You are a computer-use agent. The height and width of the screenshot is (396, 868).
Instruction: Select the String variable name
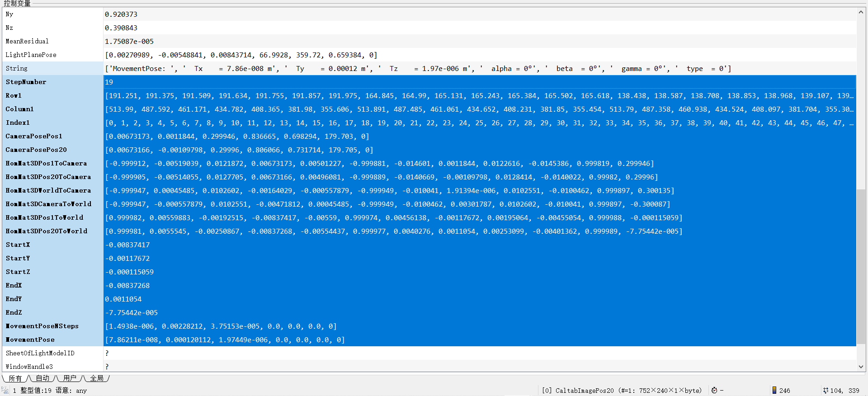coord(17,68)
